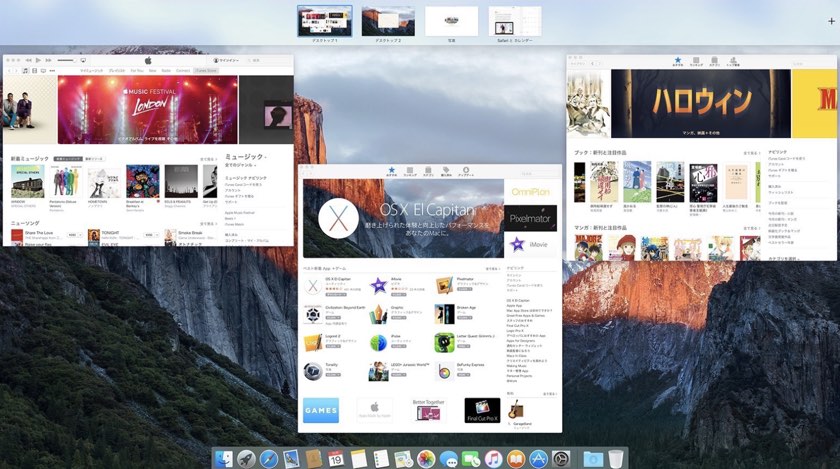Select the Movies film icon in iTunes

34,71
